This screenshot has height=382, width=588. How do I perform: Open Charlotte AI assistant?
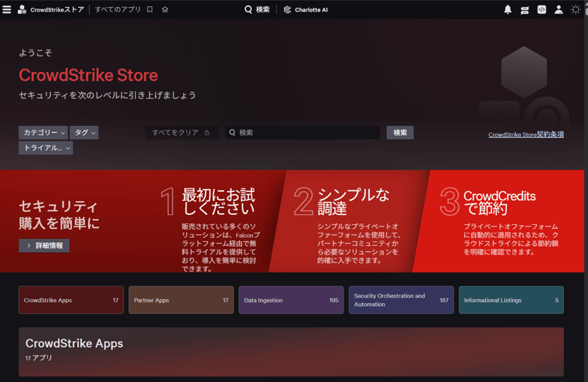pos(306,10)
